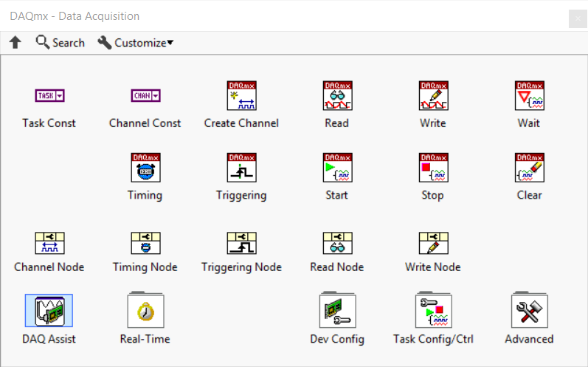
Task: Click the 'Task Const' label text
Action: coord(49,123)
